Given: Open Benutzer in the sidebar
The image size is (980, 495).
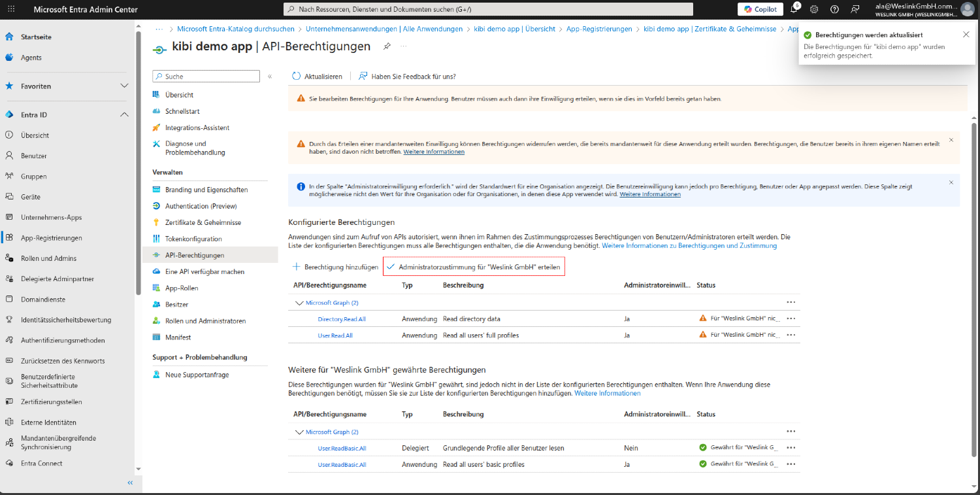Looking at the screenshot, I should click(x=35, y=156).
